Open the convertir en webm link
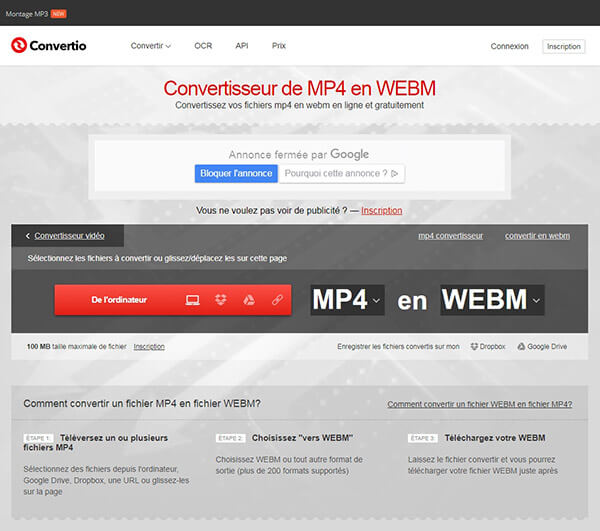 pos(537,236)
